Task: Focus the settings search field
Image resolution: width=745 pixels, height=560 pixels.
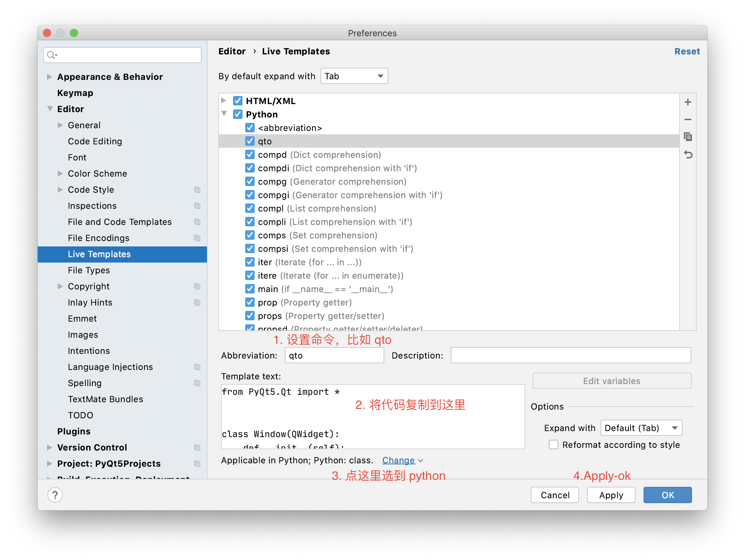Action: 122,55
